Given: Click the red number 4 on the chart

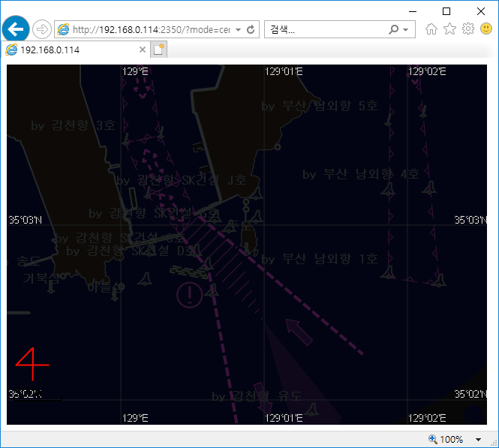Looking at the screenshot, I should (31, 367).
